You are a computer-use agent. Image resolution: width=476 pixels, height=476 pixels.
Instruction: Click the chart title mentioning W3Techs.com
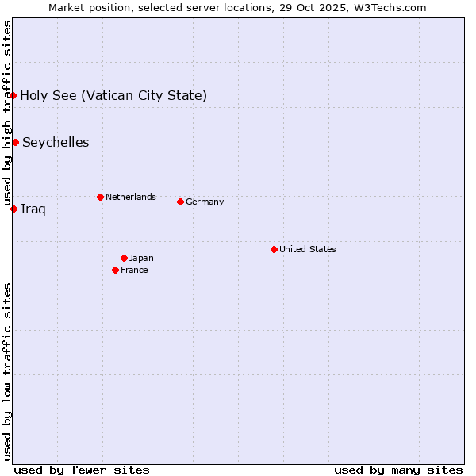point(237,7)
